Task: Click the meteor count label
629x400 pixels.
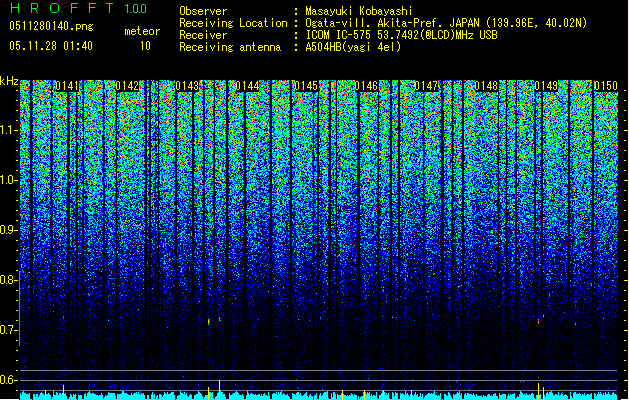Action: pyautogui.click(x=142, y=31)
